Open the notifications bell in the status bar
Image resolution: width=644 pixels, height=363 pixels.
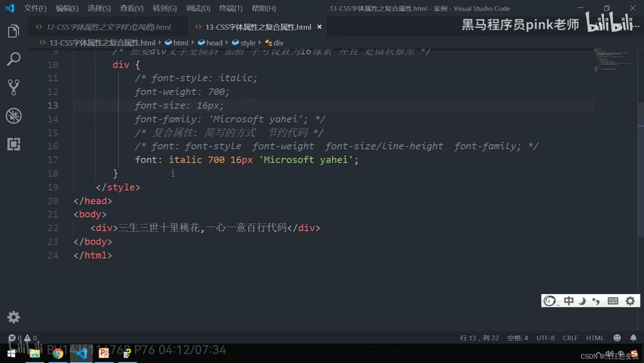pyautogui.click(x=633, y=338)
